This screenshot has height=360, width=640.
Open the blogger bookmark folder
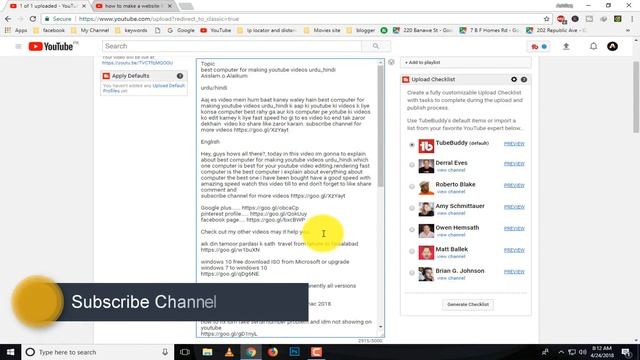pyautogui.click(x=361, y=30)
